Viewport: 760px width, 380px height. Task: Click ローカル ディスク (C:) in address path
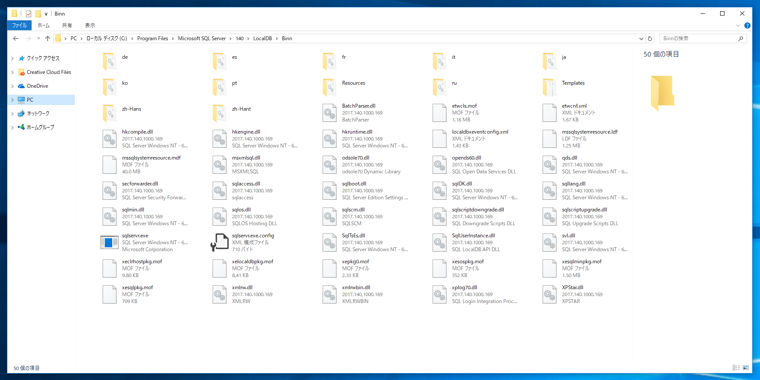107,38
